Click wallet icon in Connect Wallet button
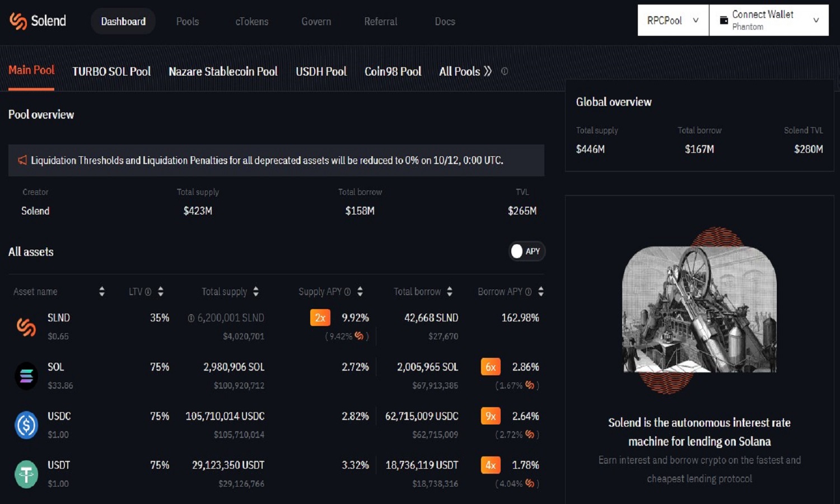The image size is (840, 504). point(724,20)
